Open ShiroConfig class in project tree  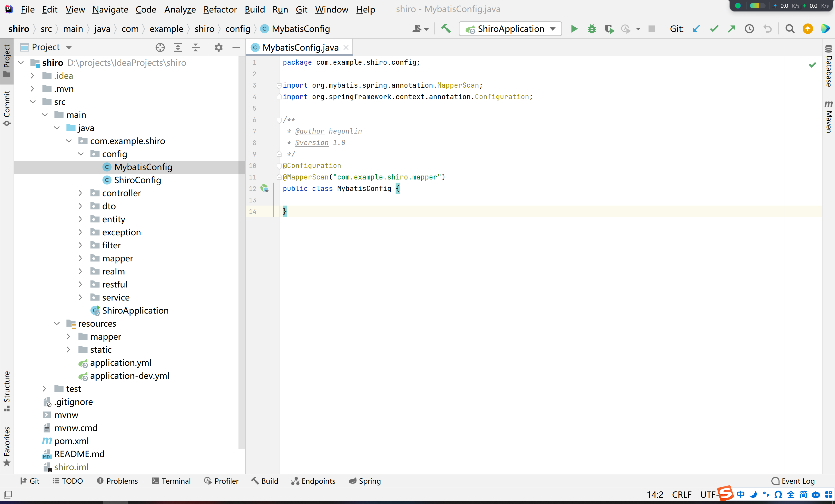(137, 180)
